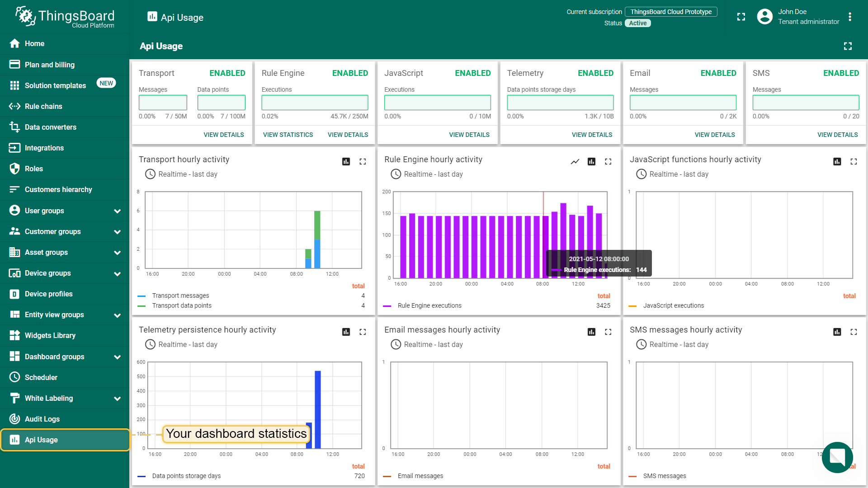Toggle Transport messages legend series
The image size is (868, 488).
click(x=180, y=296)
